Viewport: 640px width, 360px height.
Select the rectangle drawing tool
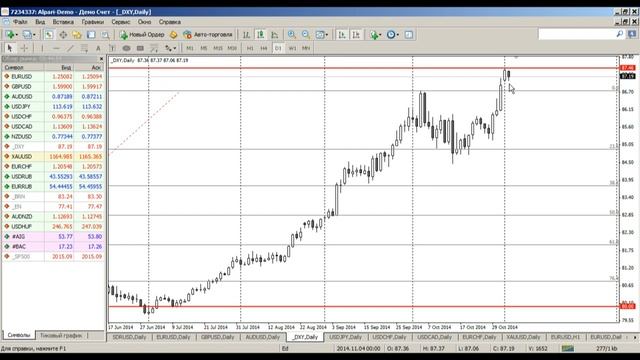pyautogui.click(x=140, y=48)
